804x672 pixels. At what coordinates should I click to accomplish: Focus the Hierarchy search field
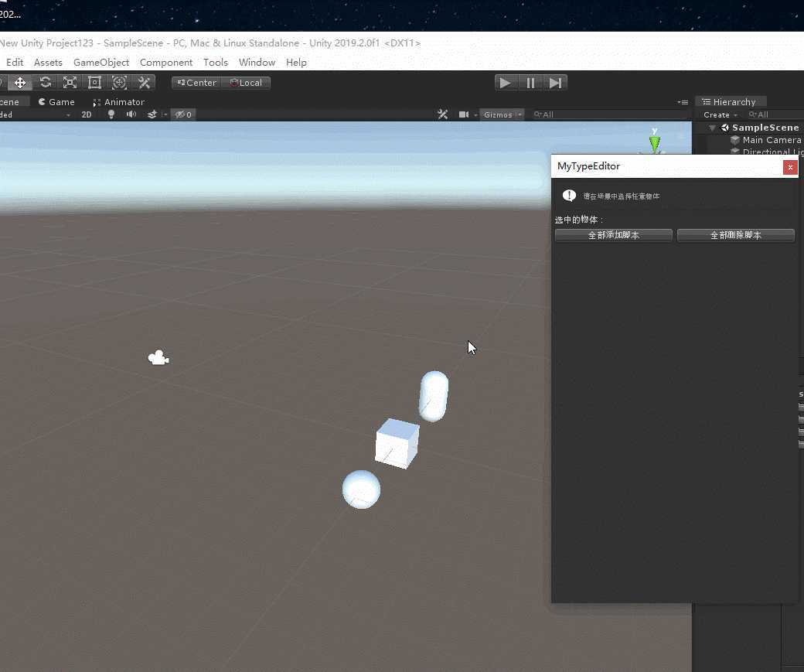pyautogui.click(x=775, y=115)
